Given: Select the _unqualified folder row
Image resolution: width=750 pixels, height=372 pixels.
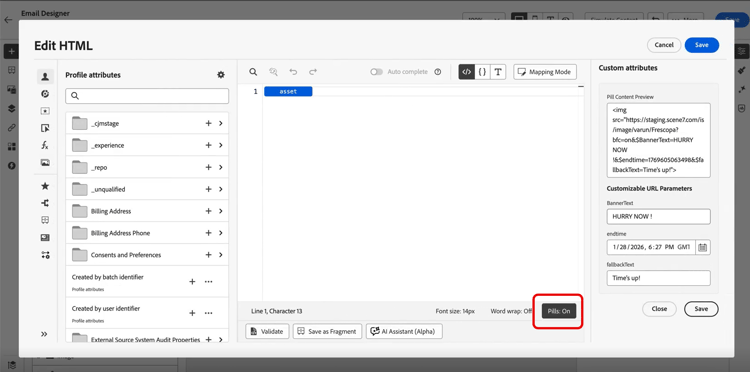Looking at the screenshot, I should (147, 189).
